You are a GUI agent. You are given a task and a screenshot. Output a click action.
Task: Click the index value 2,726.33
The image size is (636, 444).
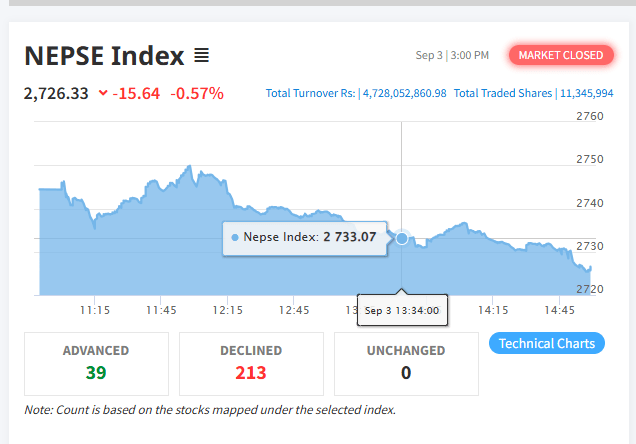[x=56, y=93]
